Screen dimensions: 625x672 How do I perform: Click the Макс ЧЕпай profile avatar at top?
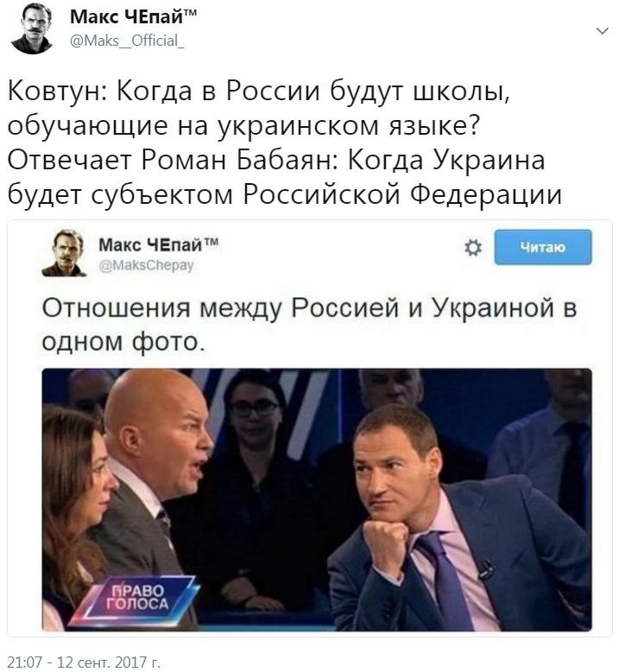(x=32, y=29)
